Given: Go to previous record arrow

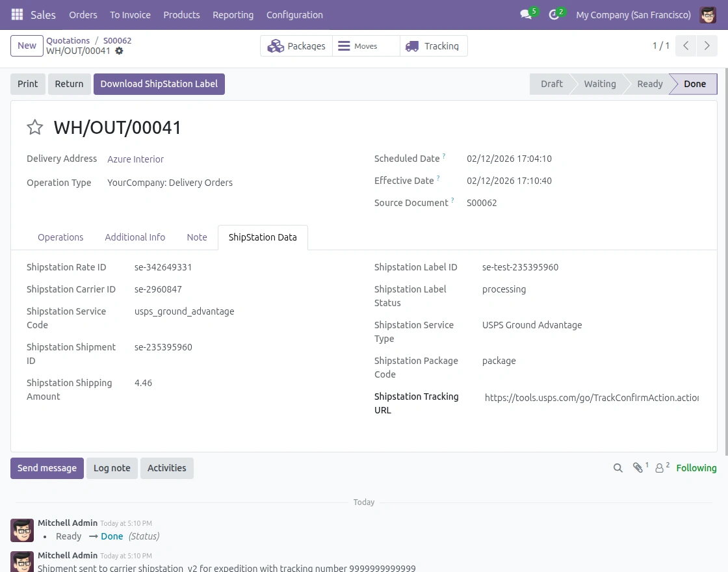Looking at the screenshot, I should coord(685,45).
